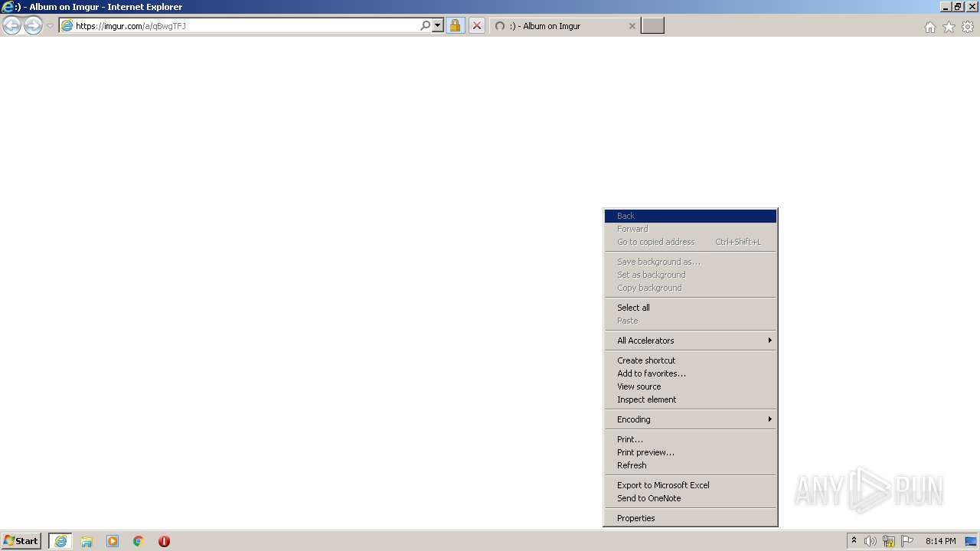Show hidden tray icons arrow

coord(854,541)
